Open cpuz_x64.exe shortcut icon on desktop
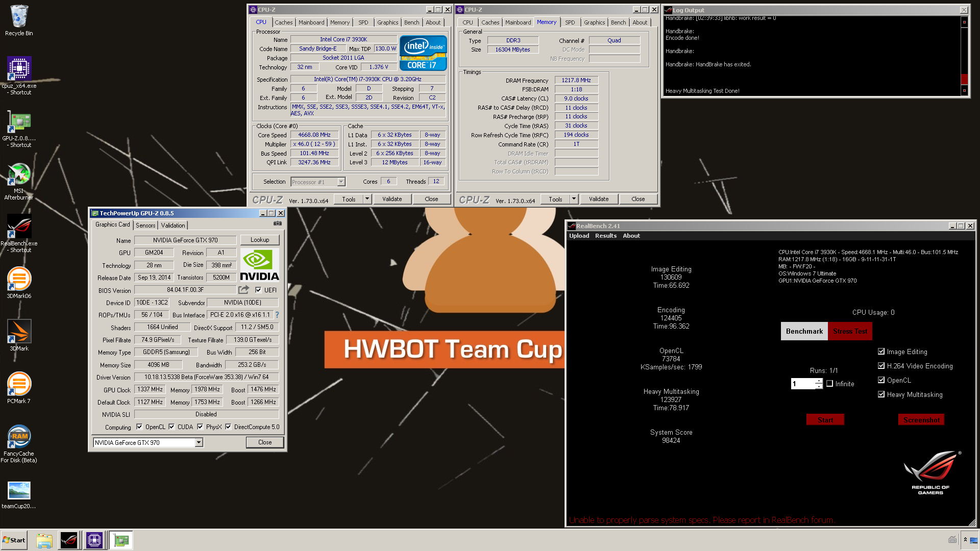980x551 pixels. pos(19,68)
